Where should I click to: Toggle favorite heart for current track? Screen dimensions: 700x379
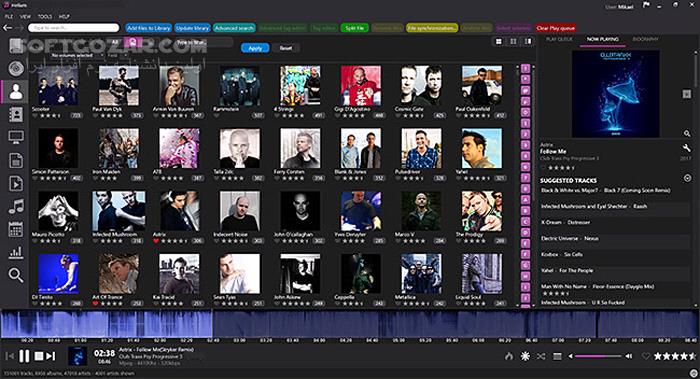(646, 356)
